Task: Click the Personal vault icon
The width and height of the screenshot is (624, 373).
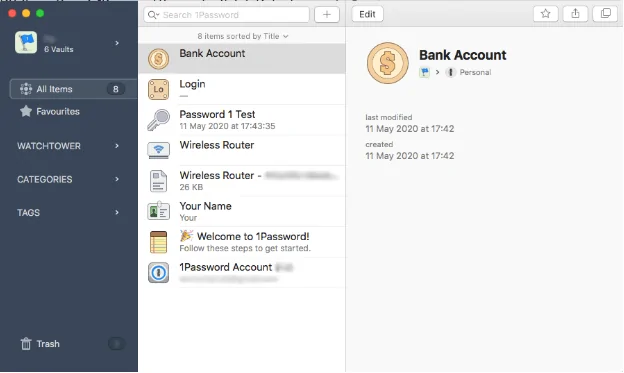Action: point(450,72)
